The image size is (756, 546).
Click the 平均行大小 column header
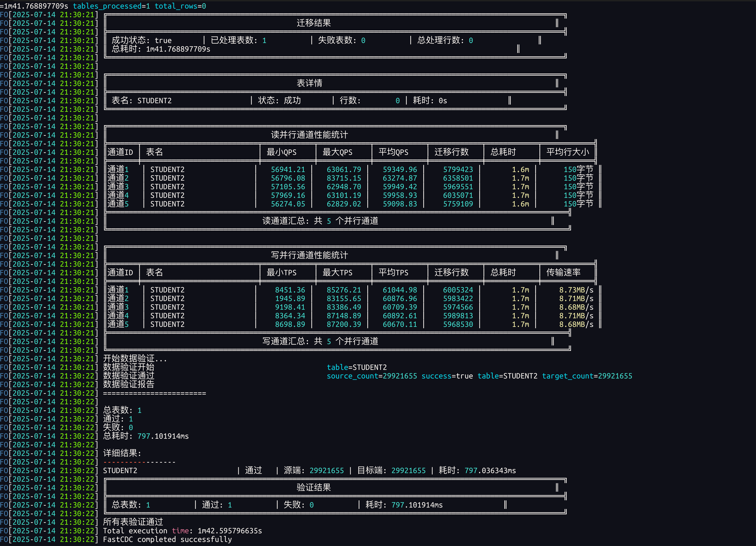(x=567, y=152)
